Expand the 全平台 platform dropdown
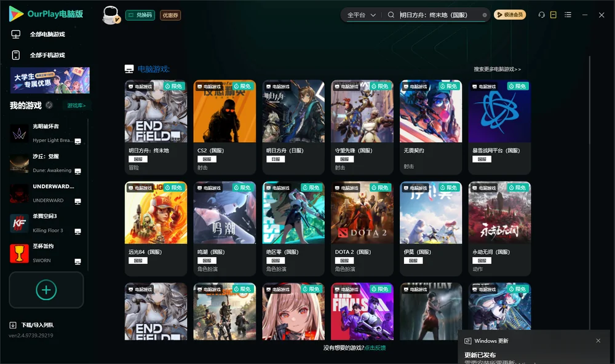615x364 pixels. [361, 15]
